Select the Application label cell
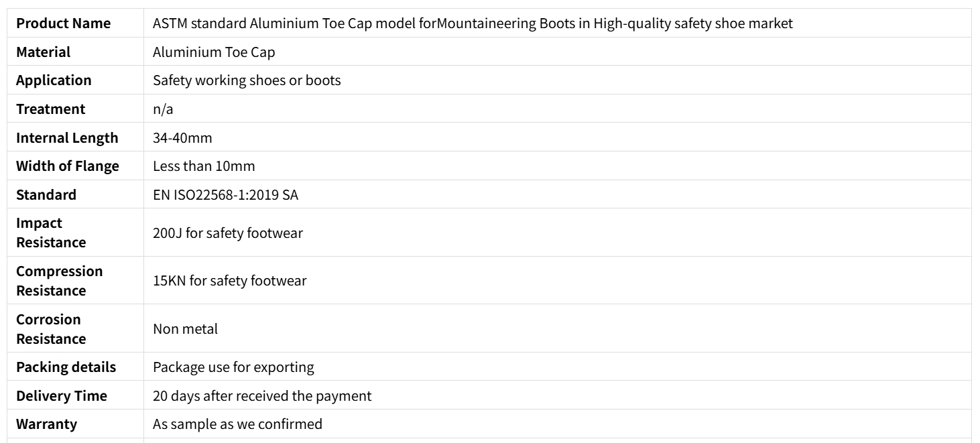This screenshot has height=443, width=980. [54, 80]
